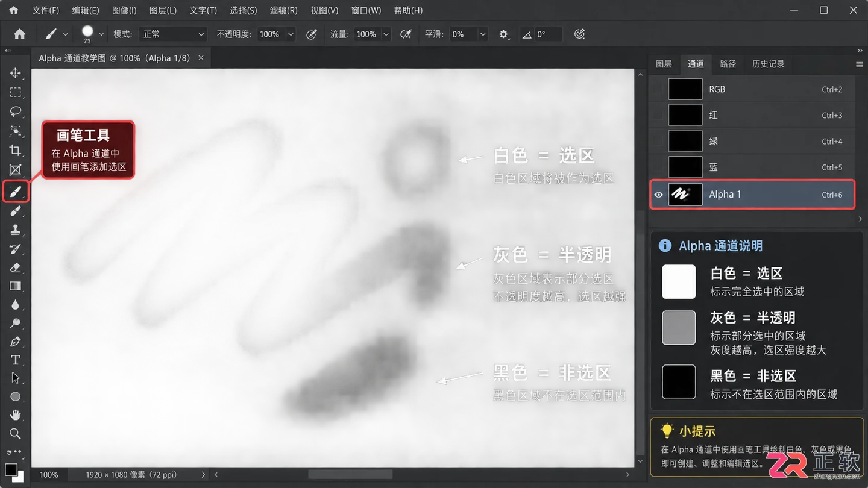This screenshot has height=488, width=868.
Task: Show the 绿 channel visibility box
Action: 658,141
